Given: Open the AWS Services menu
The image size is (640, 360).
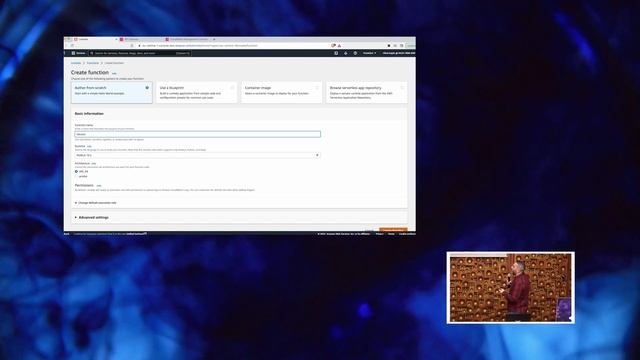Looking at the screenshot, I should tap(78, 53).
